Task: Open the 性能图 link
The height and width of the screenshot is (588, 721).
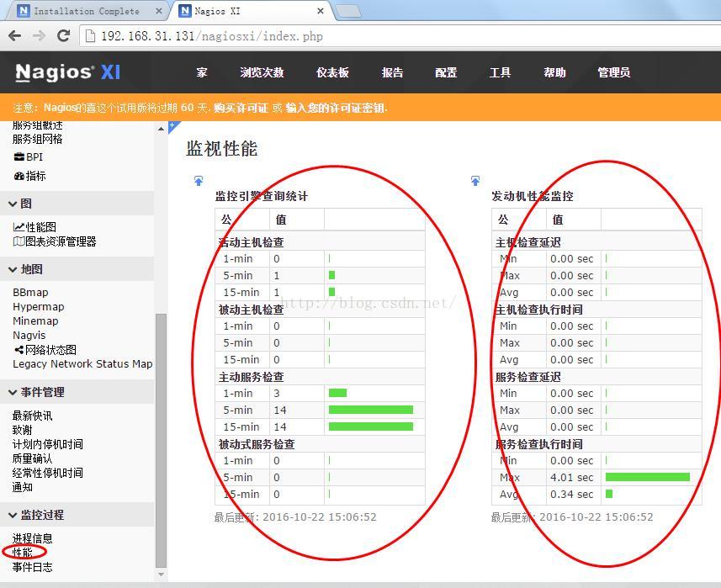Action: (41, 226)
